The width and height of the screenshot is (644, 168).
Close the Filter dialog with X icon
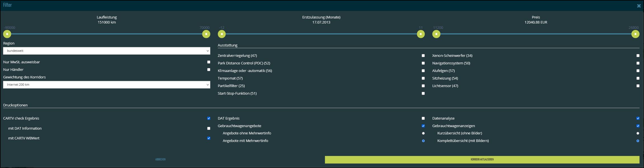[639, 6]
